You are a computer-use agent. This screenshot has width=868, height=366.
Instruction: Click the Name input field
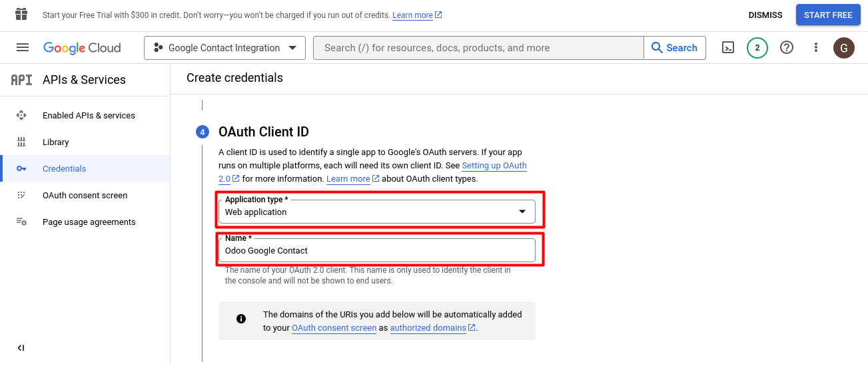[x=376, y=250]
